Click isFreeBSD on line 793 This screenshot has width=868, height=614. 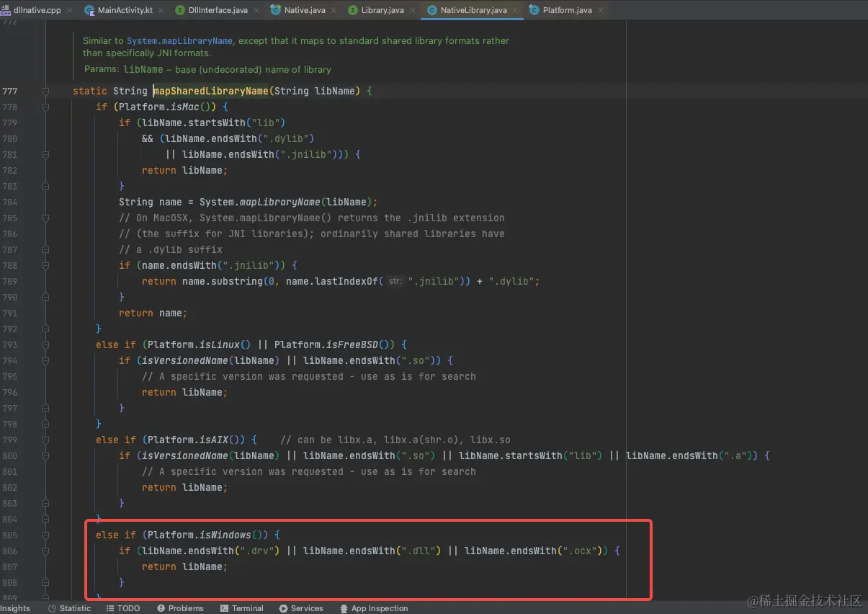coord(352,345)
